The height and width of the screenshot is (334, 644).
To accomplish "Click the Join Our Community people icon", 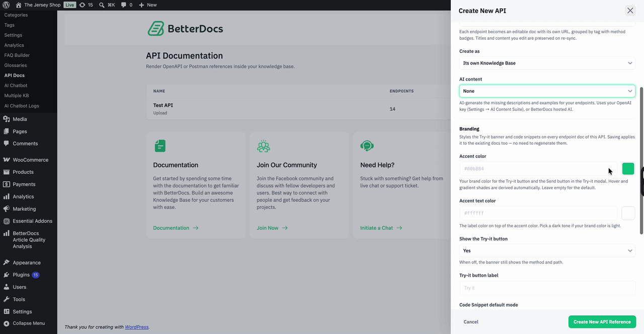I will click(263, 146).
